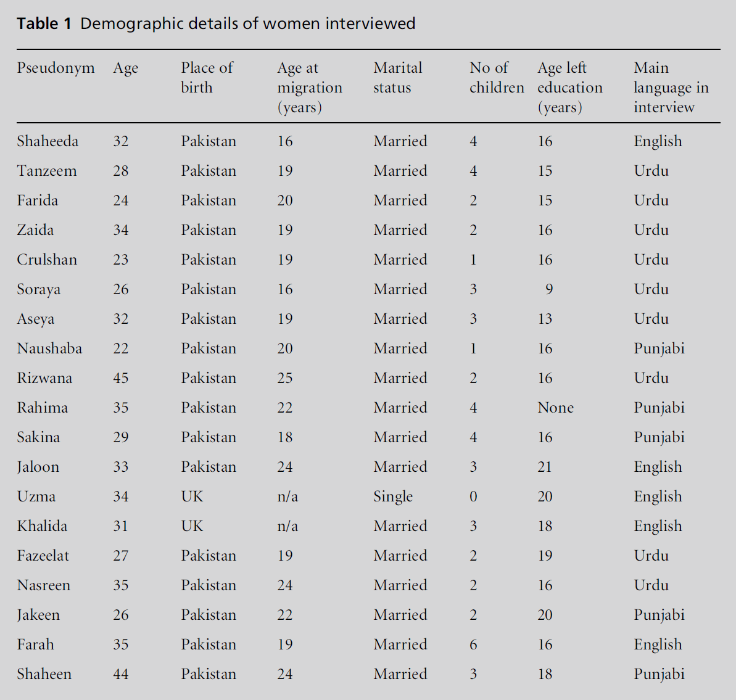This screenshot has height=700, width=736.
Task: Click the Single marital status cell
Action: (393, 496)
